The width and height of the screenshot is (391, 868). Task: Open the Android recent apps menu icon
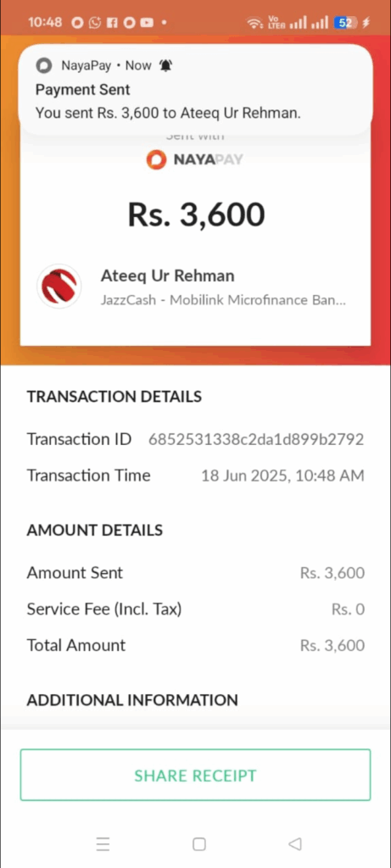coord(103,844)
